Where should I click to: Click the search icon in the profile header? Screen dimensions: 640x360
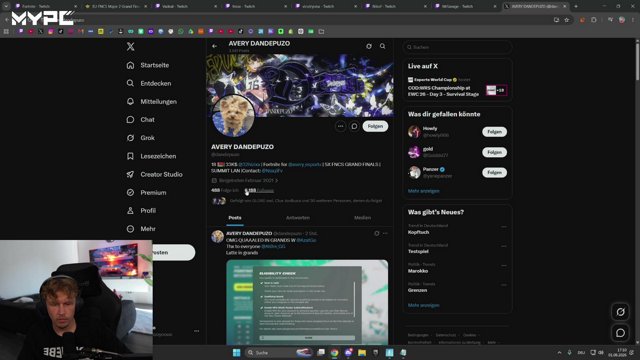[382, 46]
